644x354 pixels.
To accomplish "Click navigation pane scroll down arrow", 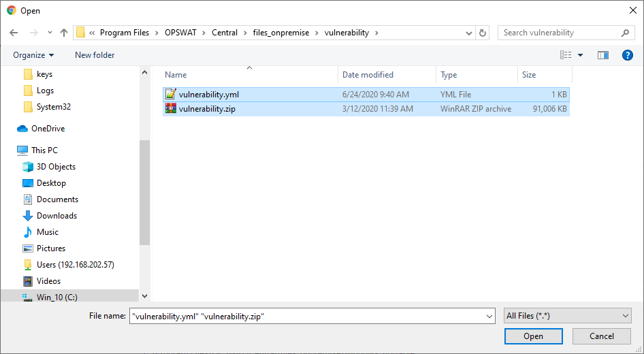I will [x=144, y=296].
